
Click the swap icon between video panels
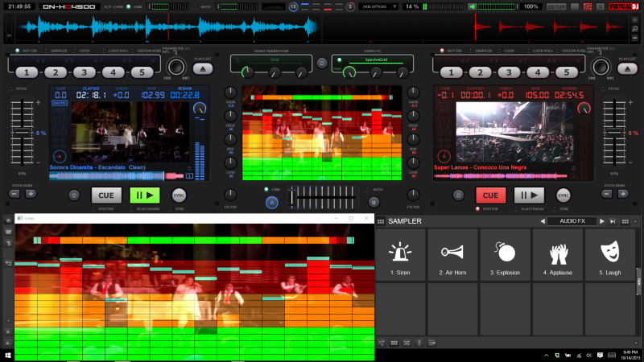point(322,64)
